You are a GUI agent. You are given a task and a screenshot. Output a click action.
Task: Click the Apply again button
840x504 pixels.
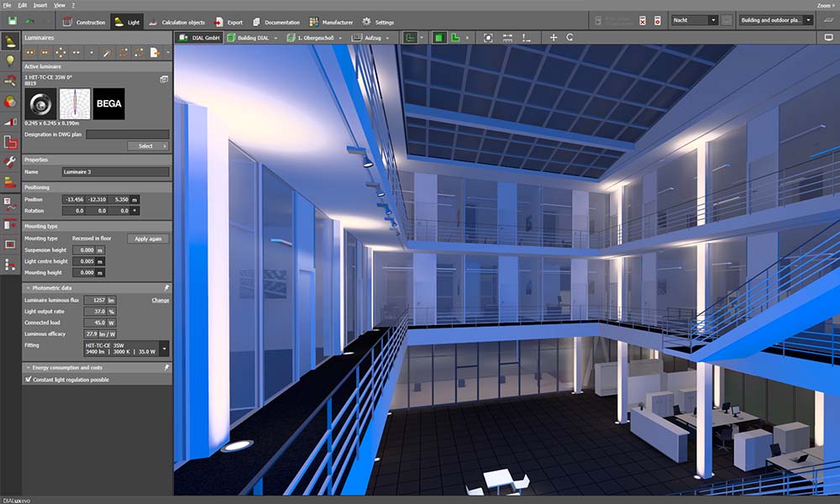coord(148,239)
